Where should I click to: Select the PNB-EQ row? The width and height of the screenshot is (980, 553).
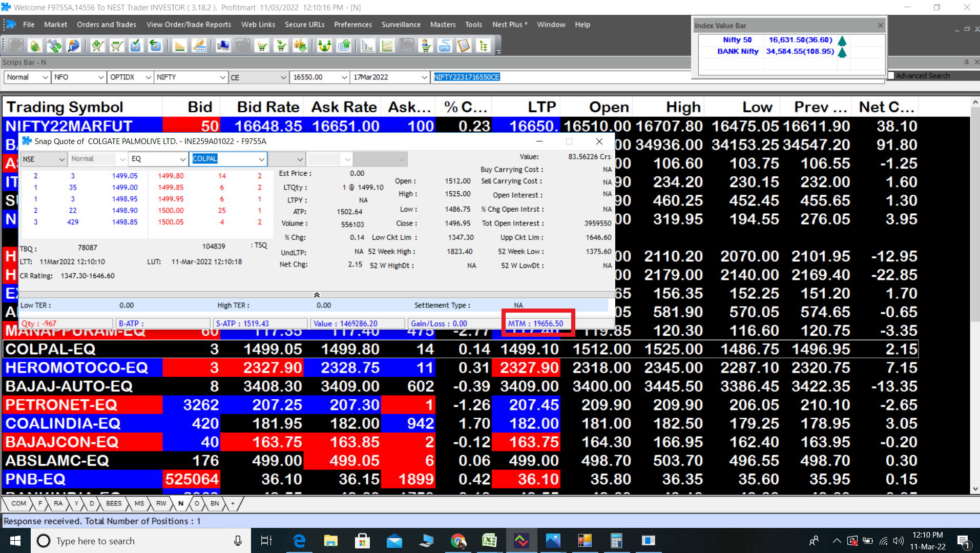(461, 479)
